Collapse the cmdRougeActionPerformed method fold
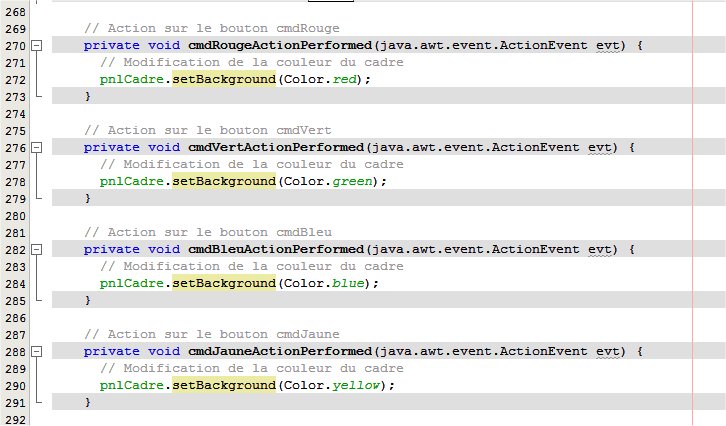 coord(37,45)
